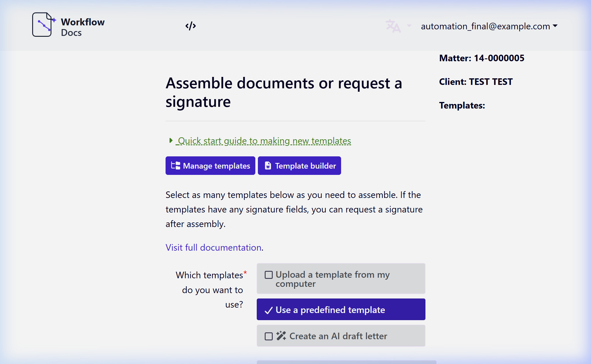
Task: Click the Assemble documents or request a signature heading
Action: pyautogui.click(x=284, y=92)
